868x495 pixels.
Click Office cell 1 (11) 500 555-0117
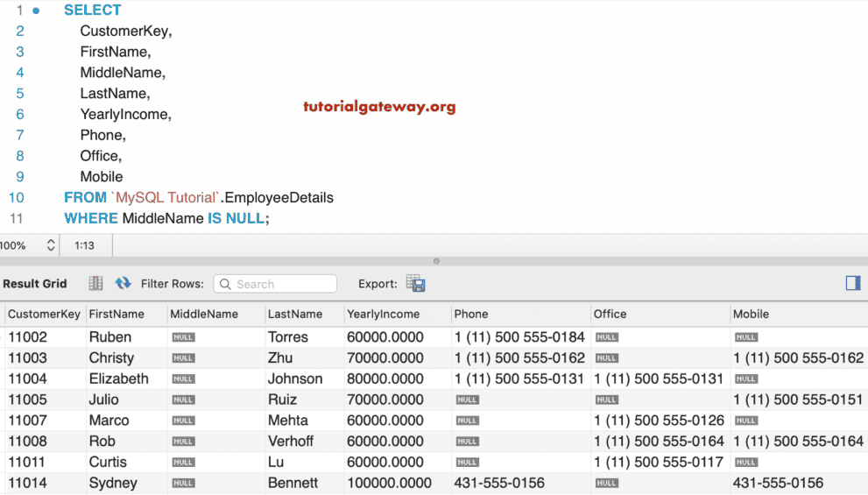coord(659,463)
